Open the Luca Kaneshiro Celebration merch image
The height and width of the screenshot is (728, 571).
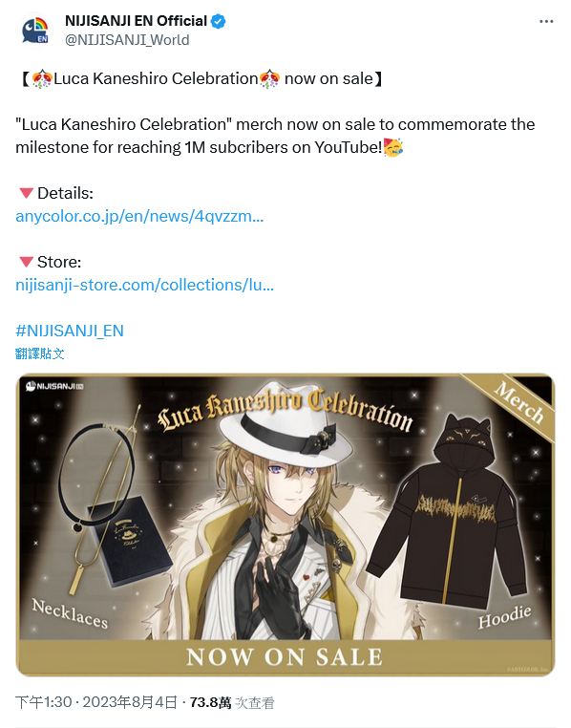285,525
